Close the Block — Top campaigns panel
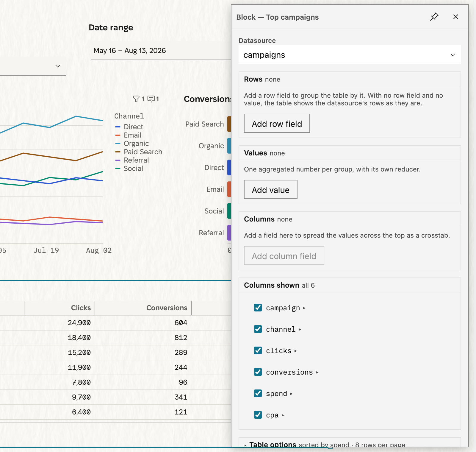Screen dimensions: 476x452 coord(456,17)
